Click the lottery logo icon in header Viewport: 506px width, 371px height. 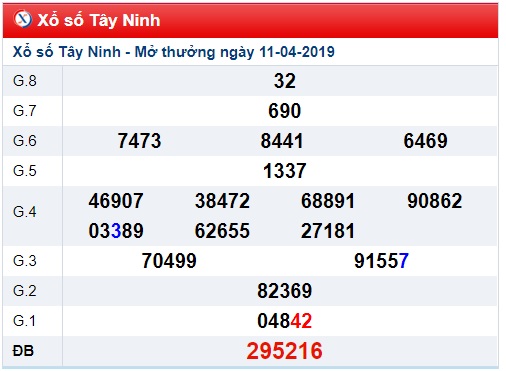[23, 19]
